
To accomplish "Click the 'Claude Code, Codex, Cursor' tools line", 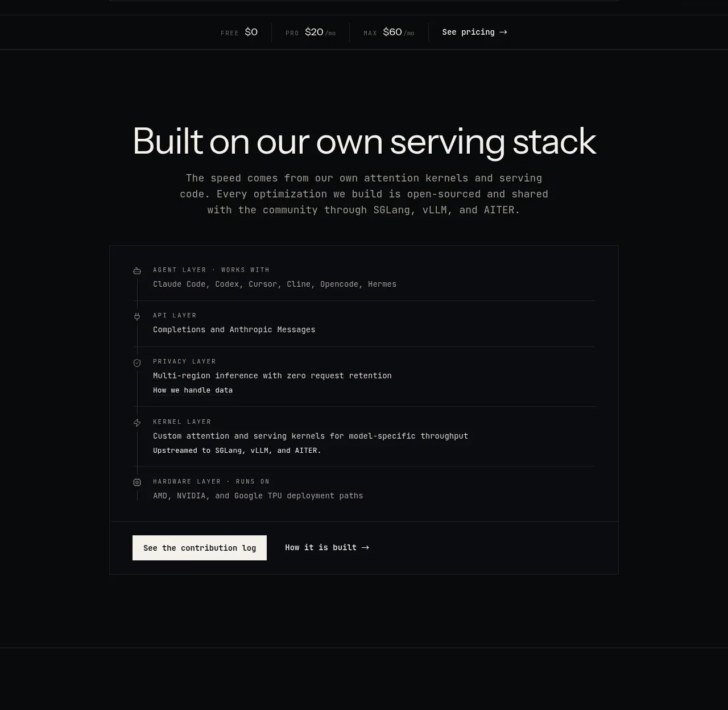I will 275,284.
